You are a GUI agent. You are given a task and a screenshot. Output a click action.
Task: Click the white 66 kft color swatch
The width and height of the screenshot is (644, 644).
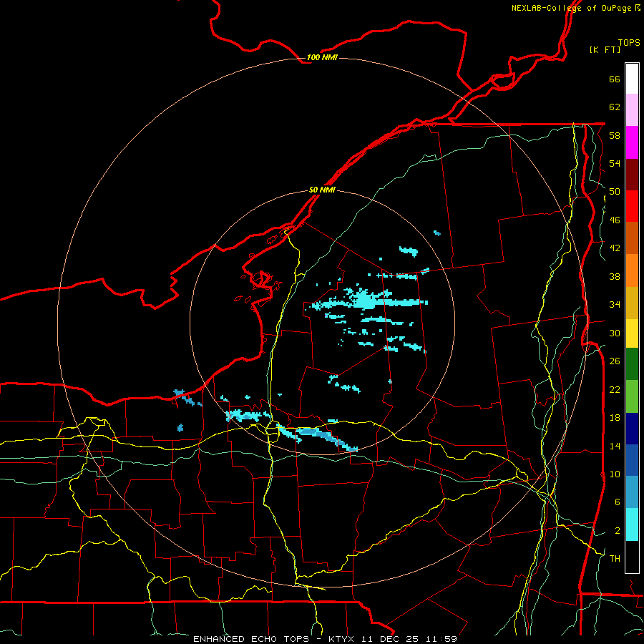coord(632,79)
